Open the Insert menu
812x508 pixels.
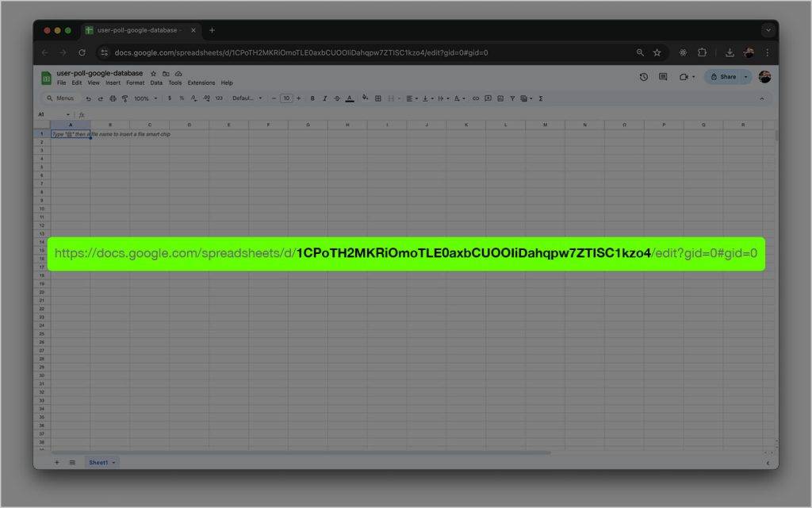(113, 83)
